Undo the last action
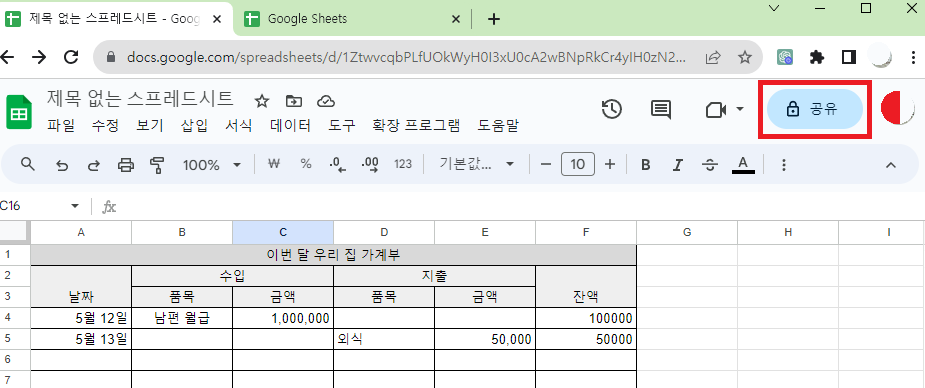 61,165
